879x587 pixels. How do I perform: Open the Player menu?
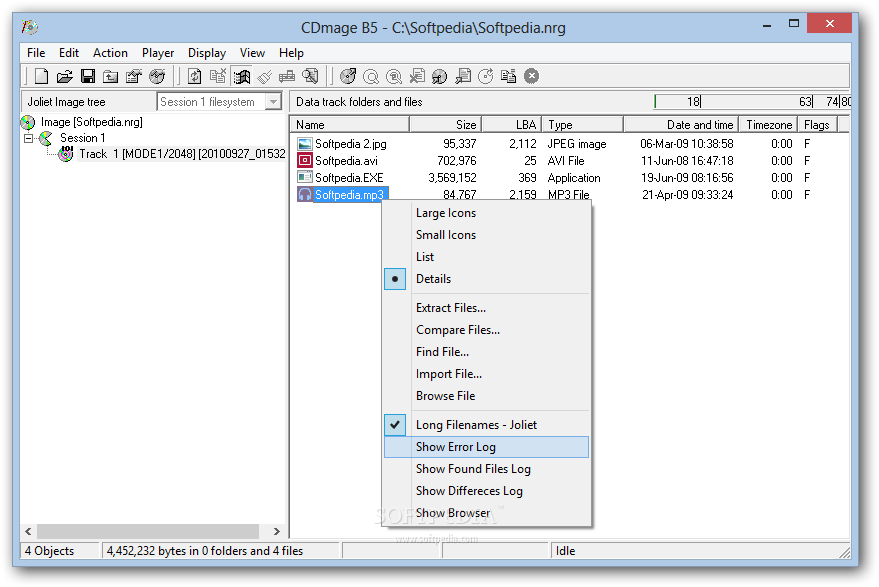click(158, 53)
